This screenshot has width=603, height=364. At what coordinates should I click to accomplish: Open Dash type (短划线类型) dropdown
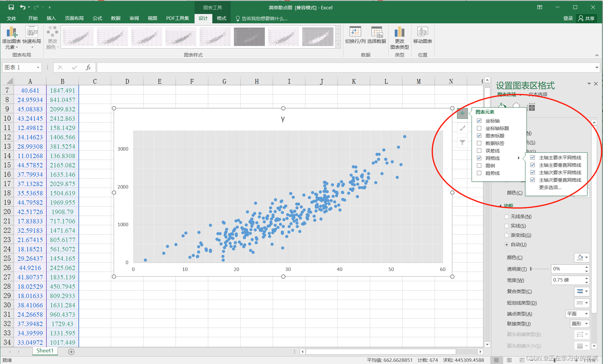[x=582, y=303]
